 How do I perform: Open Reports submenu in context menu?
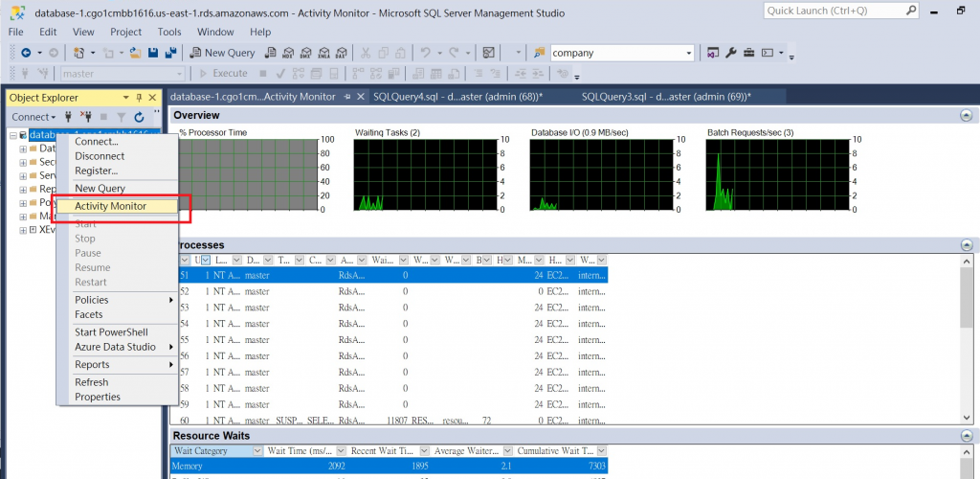click(x=118, y=365)
